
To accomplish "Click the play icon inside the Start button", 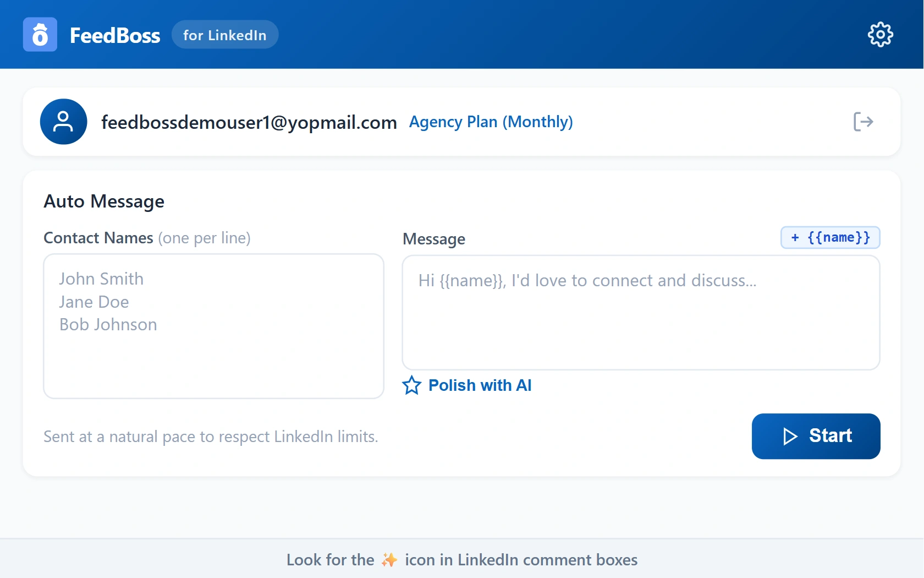I will [790, 436].
